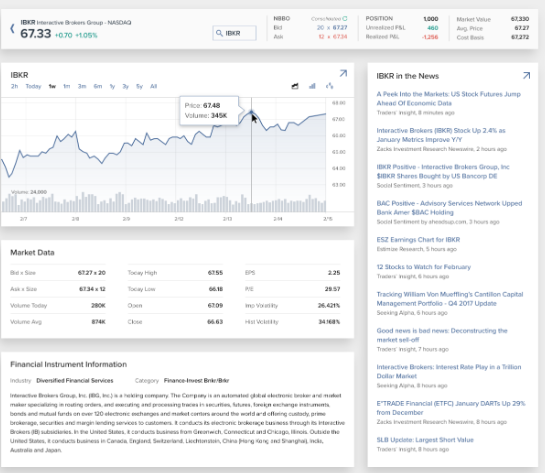Viewport: 545px width, 473px height.
Task: Click the Hist Volatility value 34.168%
Action: coord(329,322)
